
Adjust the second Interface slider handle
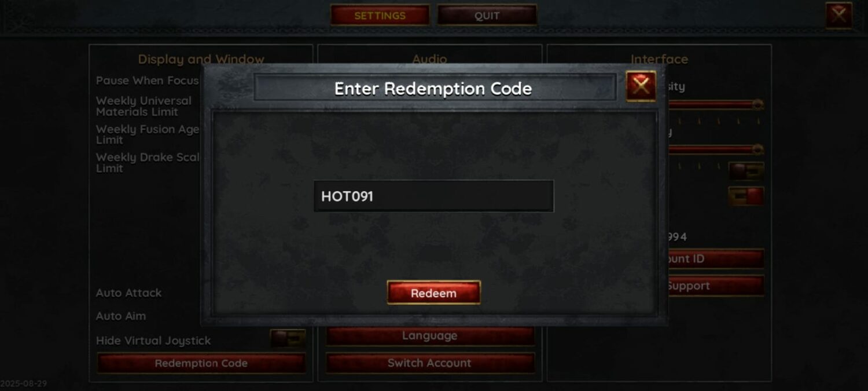click(x=757, y=149)
